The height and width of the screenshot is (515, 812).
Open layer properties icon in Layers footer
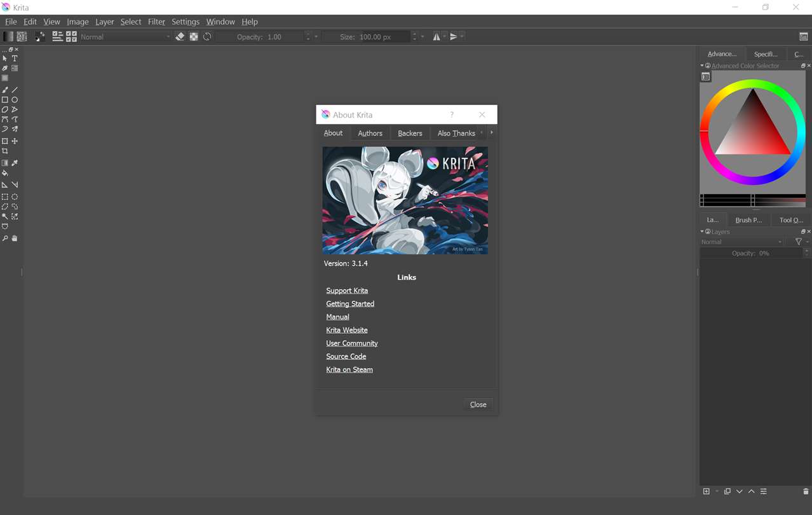[x=764, y=491]
